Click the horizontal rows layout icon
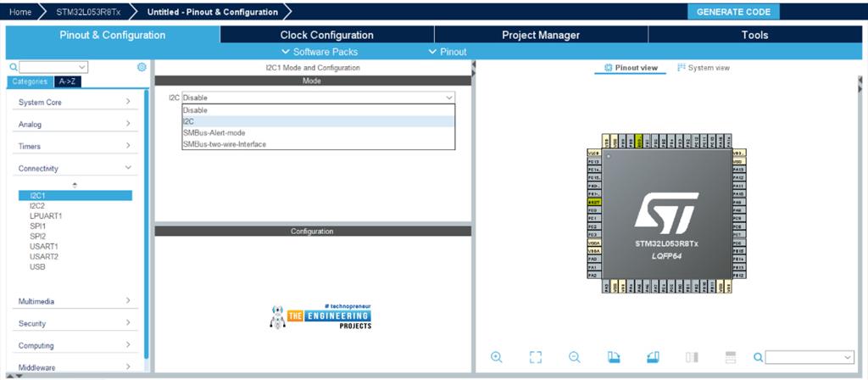The height and width of the screenshot is (380, 868). click(730, 357)
